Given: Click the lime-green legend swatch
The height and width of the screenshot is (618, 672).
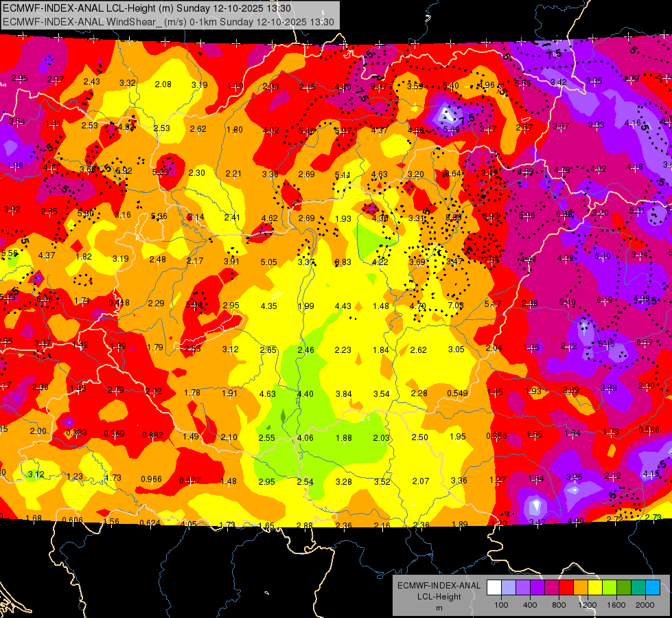Looking at the screenshot, I should pyautogui.click(x=610, y=587).
